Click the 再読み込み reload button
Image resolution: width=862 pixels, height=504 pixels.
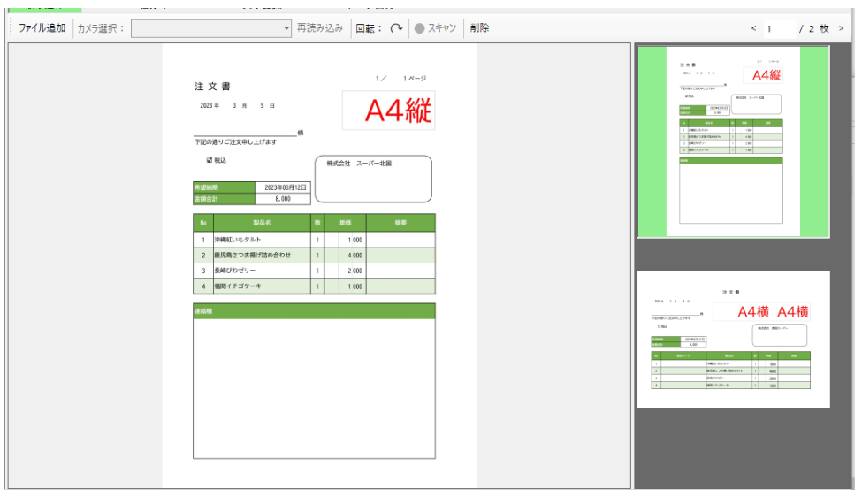point(320,28)
